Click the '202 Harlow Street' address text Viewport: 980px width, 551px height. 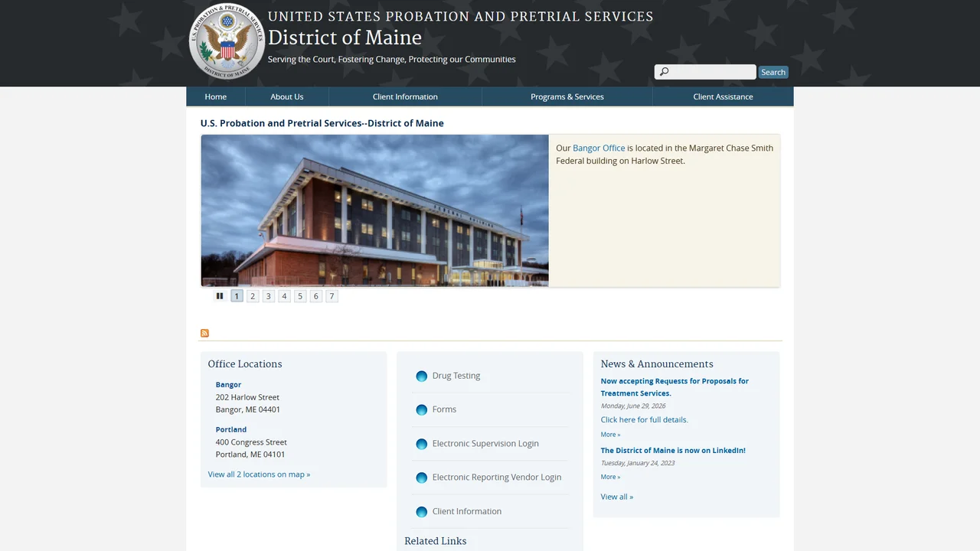click(x=247, y=397)
